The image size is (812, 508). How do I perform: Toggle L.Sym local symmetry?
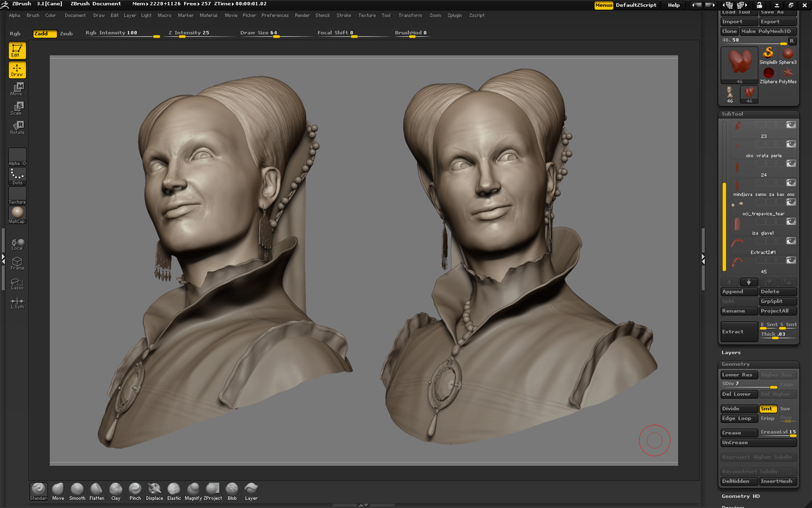click(x=17, y=302)
